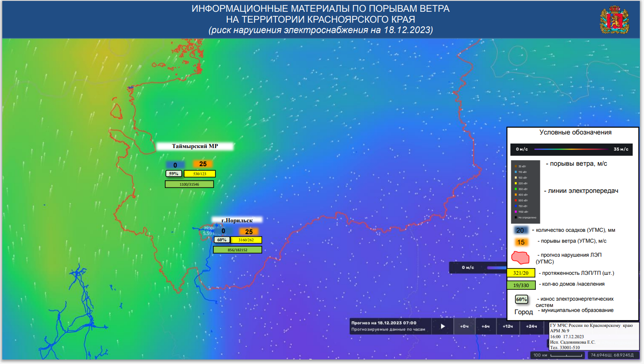Click the orange legend wind gust sample '15'

coord(521,242)
